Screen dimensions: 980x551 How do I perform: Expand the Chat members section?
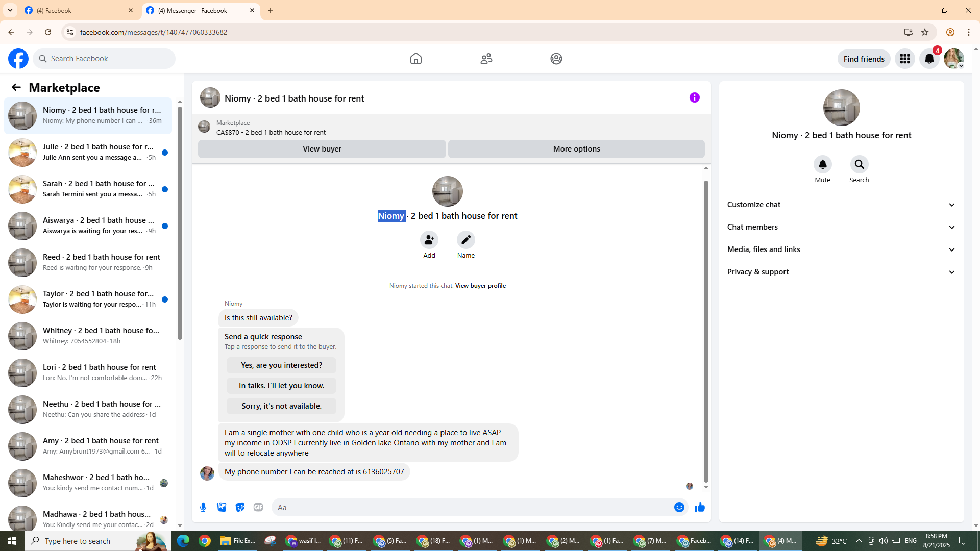tap(841, 227)
